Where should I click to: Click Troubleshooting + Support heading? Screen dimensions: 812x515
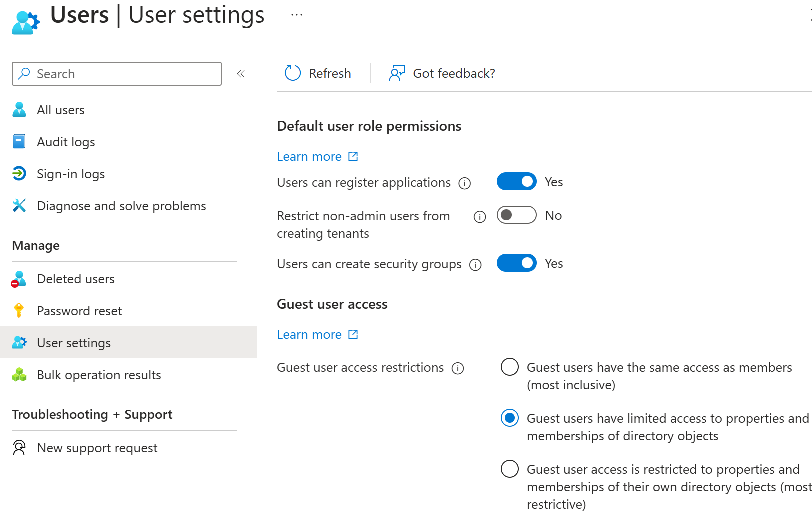pyautogui.click(x=92, y=414)
